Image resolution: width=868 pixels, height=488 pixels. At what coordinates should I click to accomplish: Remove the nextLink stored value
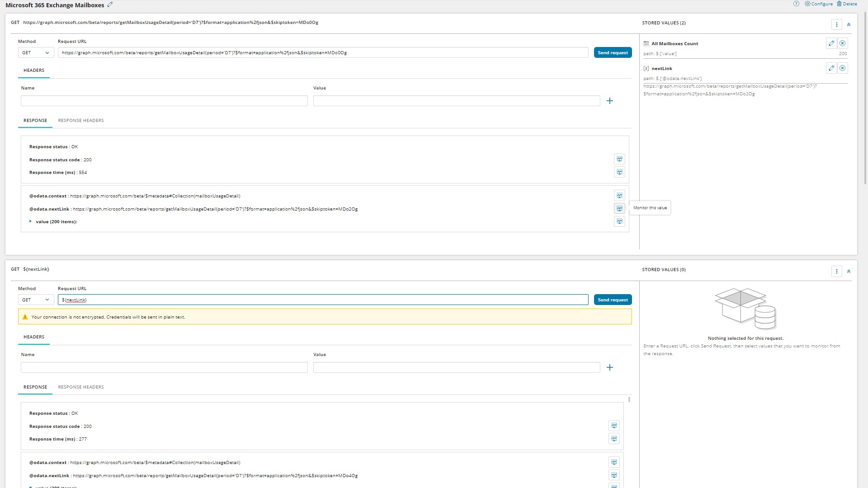click(842, 68)
